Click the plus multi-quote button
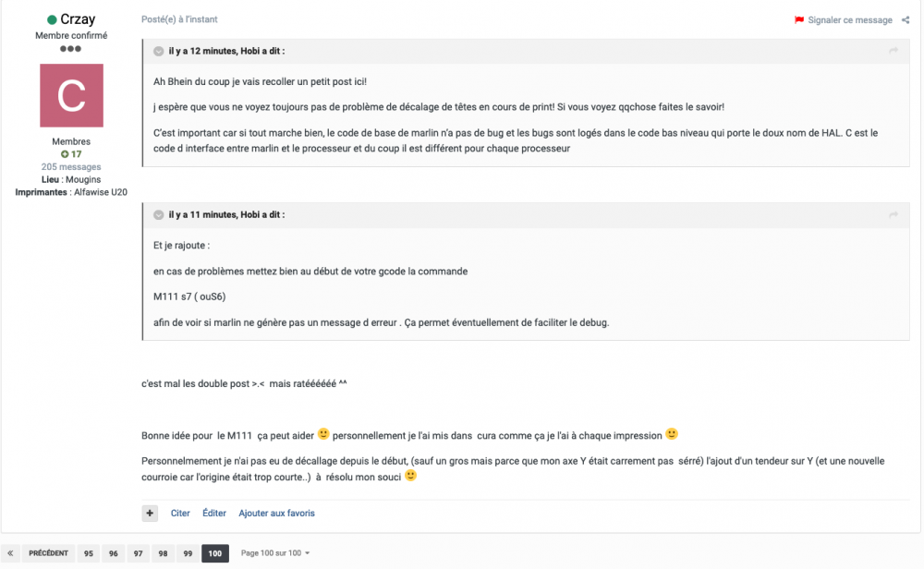 (150, 513)
